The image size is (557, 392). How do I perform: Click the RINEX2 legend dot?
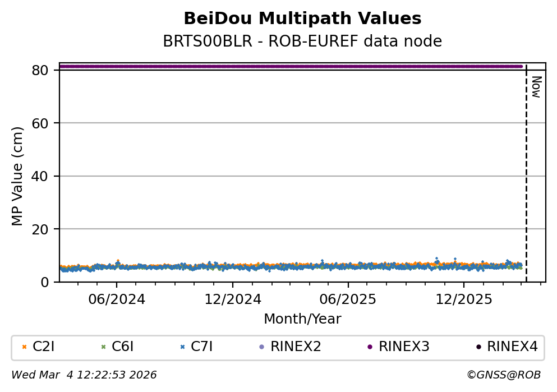(x=261, y=347)
